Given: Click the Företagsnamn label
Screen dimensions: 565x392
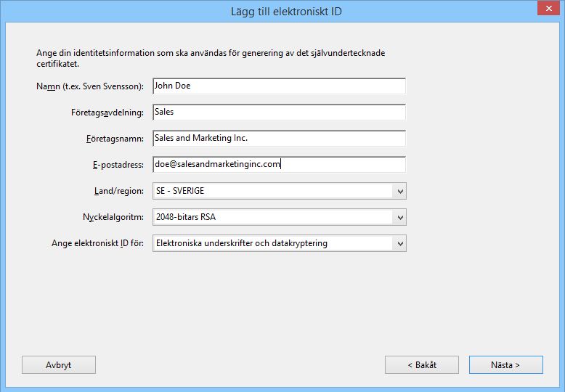Looking at the screenshot, I should (x=115, y=139).
